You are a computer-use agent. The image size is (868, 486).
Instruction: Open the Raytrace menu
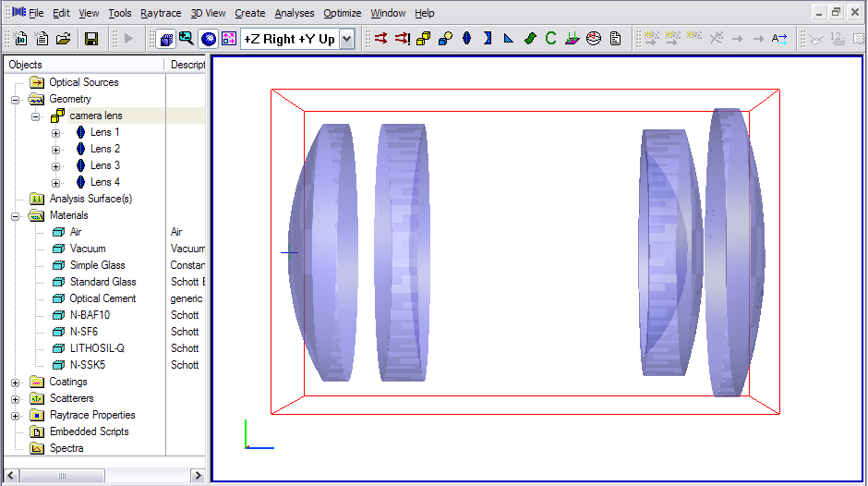pyautogui.click(x=161, y=13)
